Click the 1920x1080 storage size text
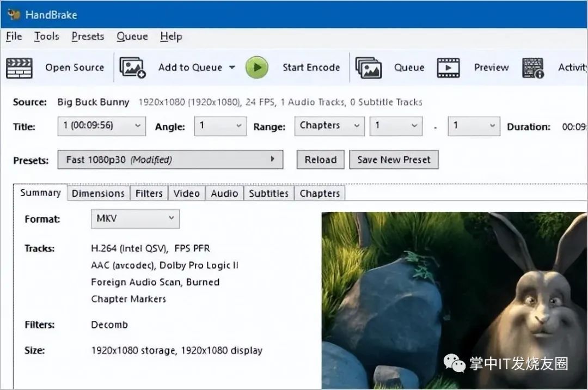Image resolution: width=588 pixels, height=390 pixels. pos(133,351)
